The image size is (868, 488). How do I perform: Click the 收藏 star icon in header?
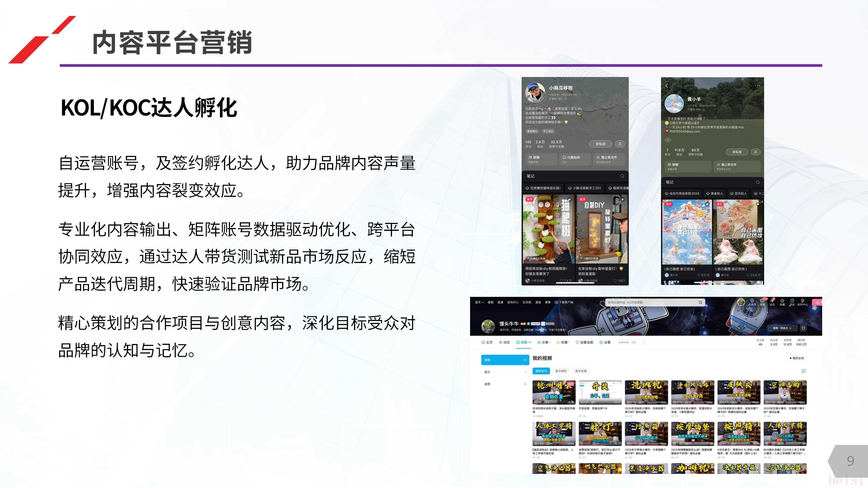tap(782, 300)
